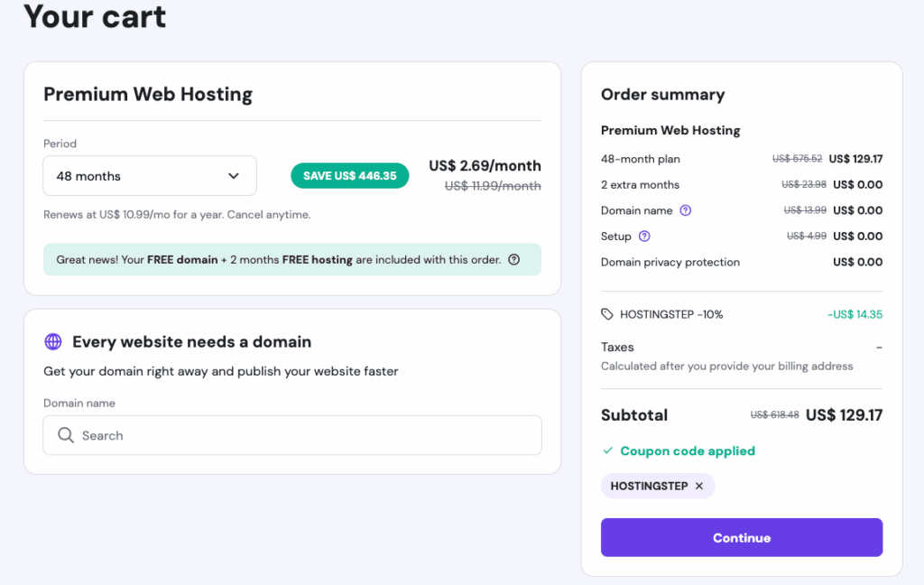Click the Coupon code applied text
Screen dimensions: 924x585
coord(688,451)
